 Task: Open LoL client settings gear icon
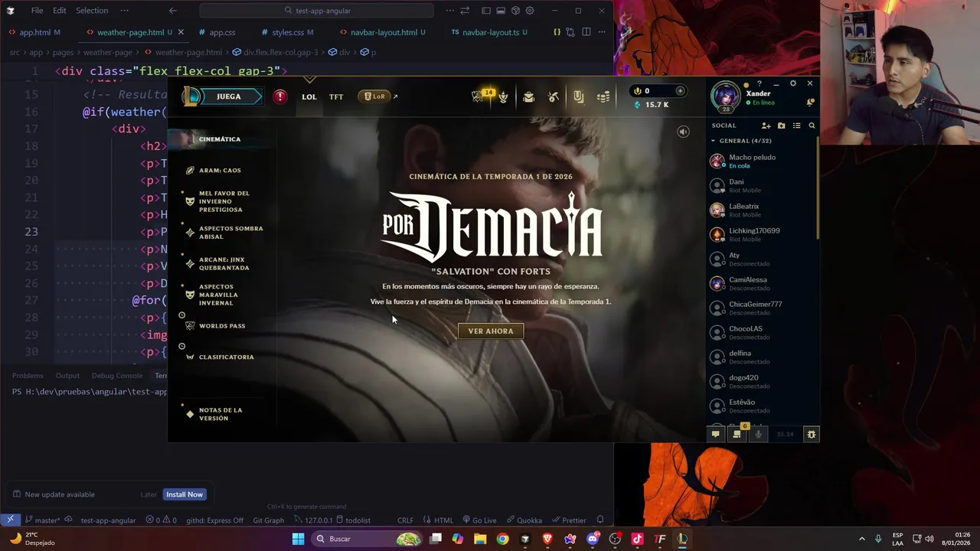[x=792, y=83]
